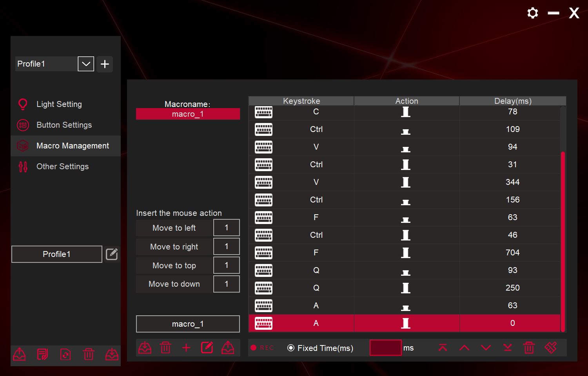Screen dimensions: 588x376
Task: Minimize the application window
Action: (554, 13)
